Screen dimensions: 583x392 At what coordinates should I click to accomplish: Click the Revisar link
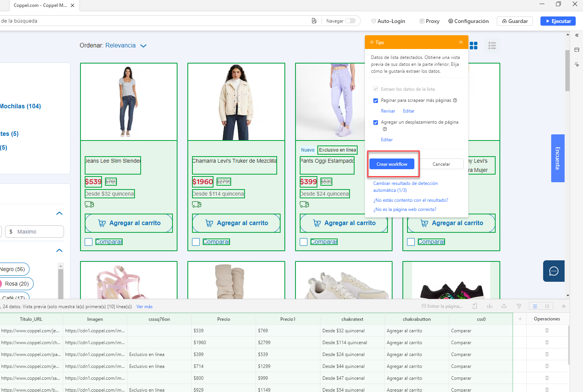[x=388, y=111]
